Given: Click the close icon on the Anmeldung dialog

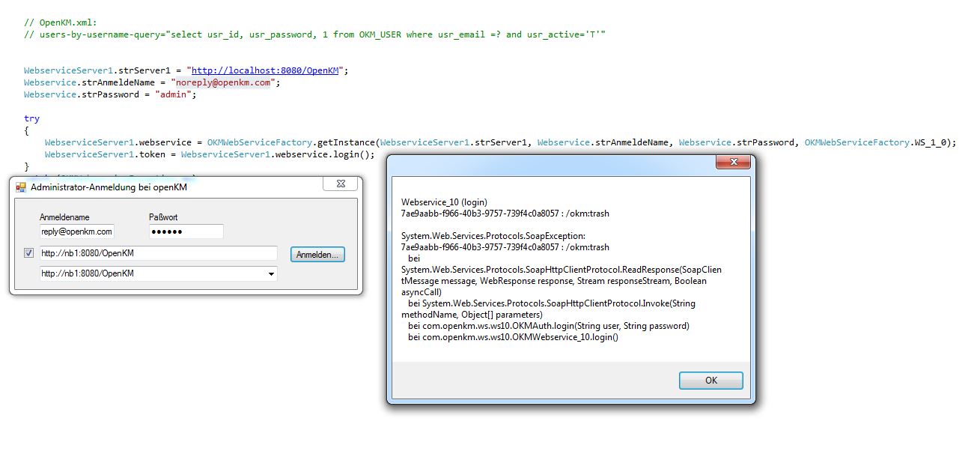Looking at the screenshot, I should coord(341,184).
